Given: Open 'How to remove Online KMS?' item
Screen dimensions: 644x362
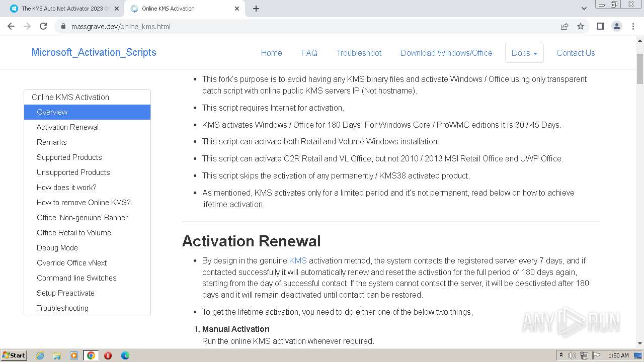Looking at the screenshot, I should pyautogui.click(x=87, y=203).
